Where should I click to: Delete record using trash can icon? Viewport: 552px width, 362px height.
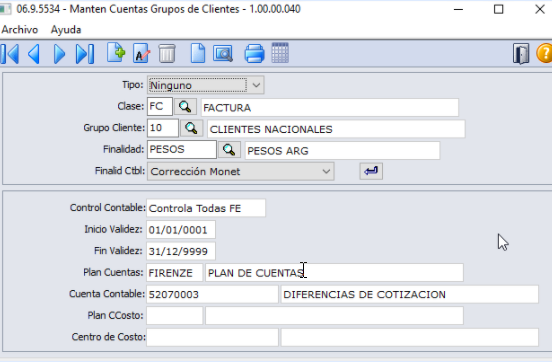point(167,54)
